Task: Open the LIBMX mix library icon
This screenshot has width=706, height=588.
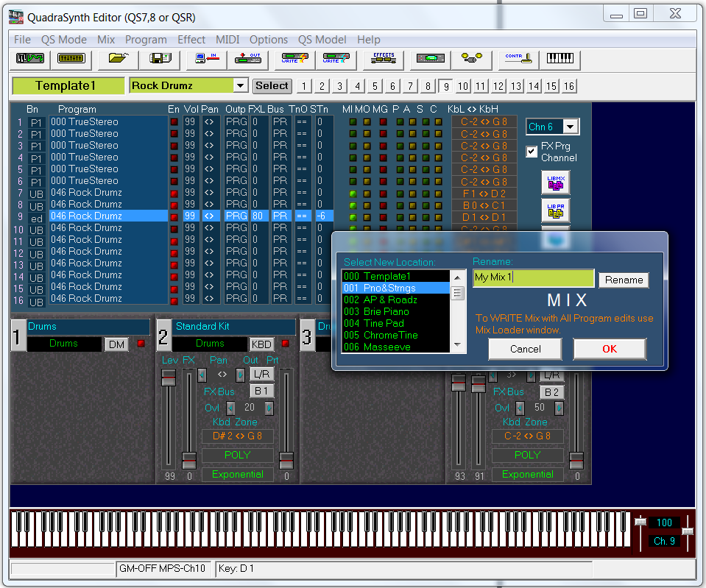Action: pyautogui.click(x=556, y=183)
